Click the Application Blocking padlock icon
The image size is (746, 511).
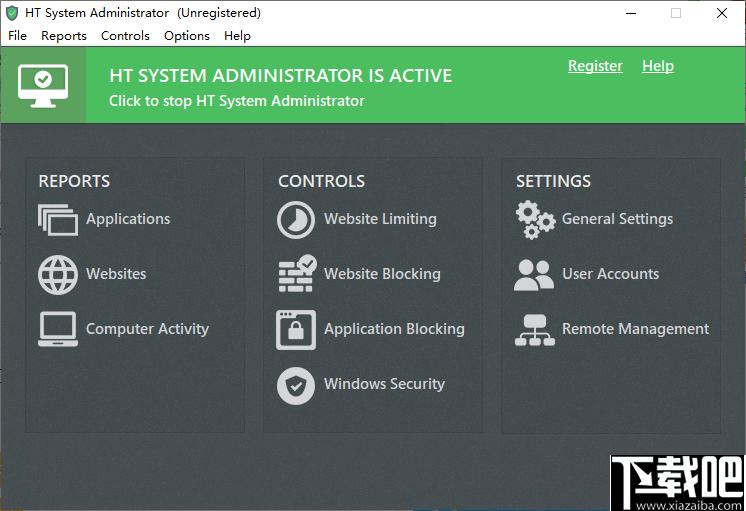pyautogui.click(x=296, y=330)
